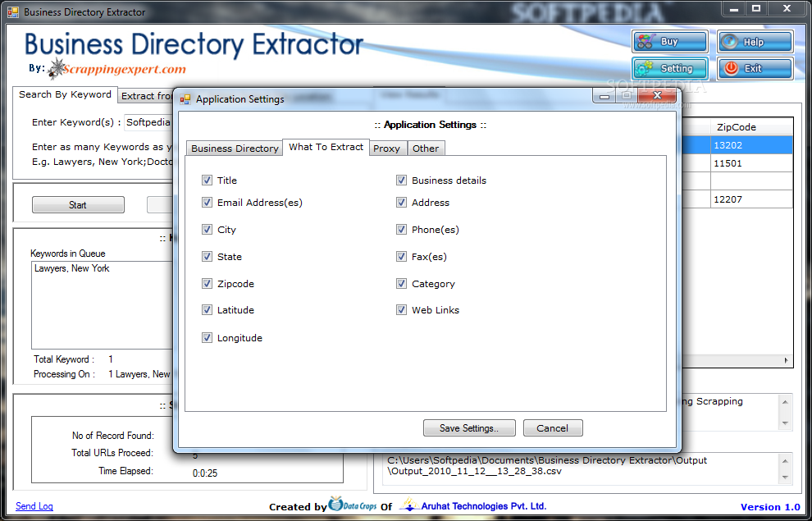Click the Buy button with cart icon
This screenshot has width=812, height=521.
coord(669,41)
